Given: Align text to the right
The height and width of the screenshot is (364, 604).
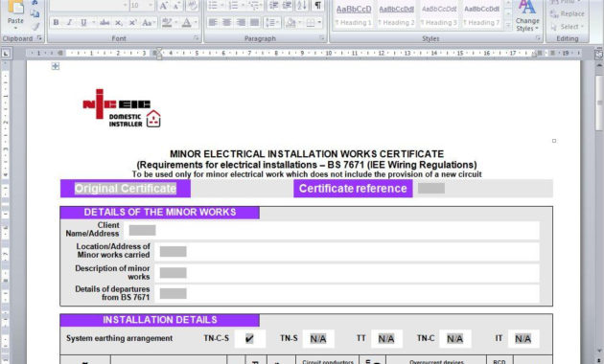Looking at the screenshot, I should pos(241,23).
